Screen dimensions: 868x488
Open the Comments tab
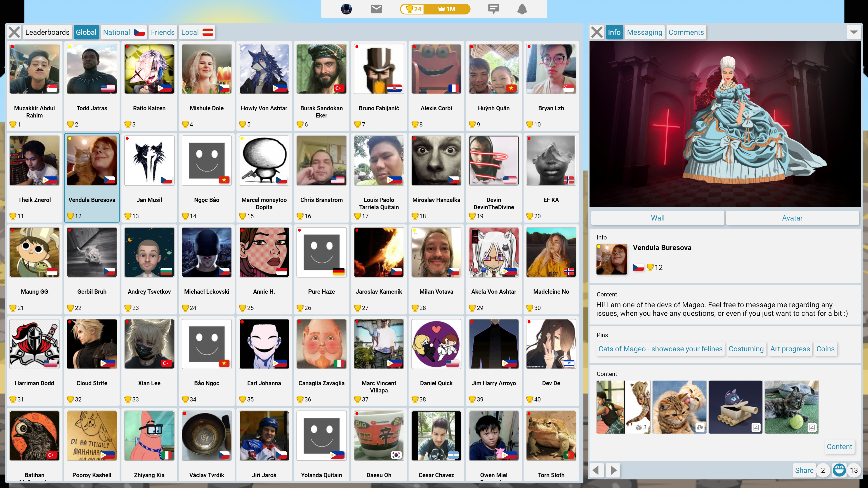point(686,32)
